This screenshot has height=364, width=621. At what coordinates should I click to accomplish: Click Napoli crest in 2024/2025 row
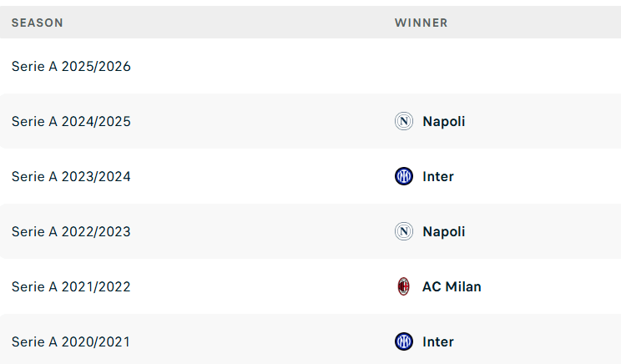(404, 121)
